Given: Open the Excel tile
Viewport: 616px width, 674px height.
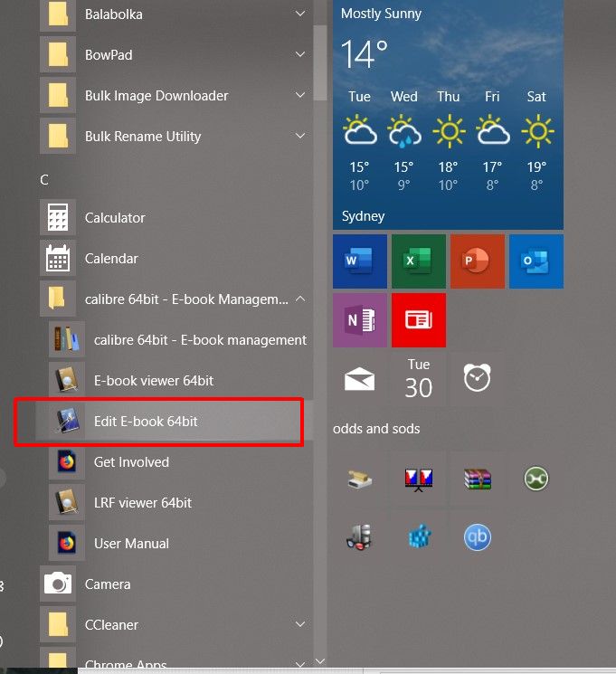Looking at the screenshot, I should tap(419, 261).
